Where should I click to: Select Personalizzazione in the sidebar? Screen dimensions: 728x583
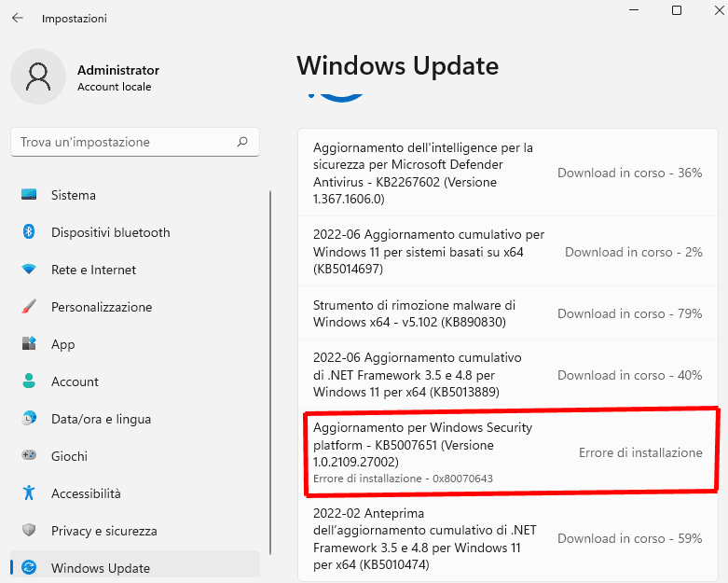point(135,307)
